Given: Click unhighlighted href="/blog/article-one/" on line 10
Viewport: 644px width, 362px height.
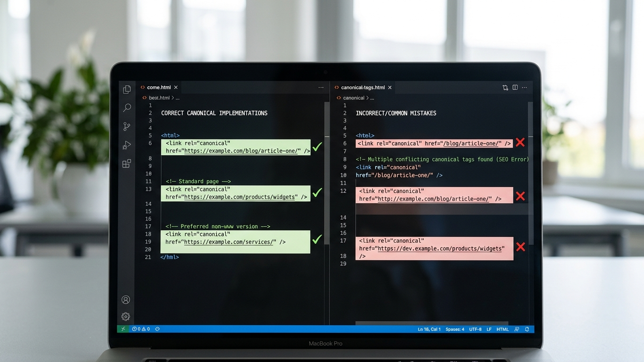Looking at the screenshot, I should tap(399, 175).
